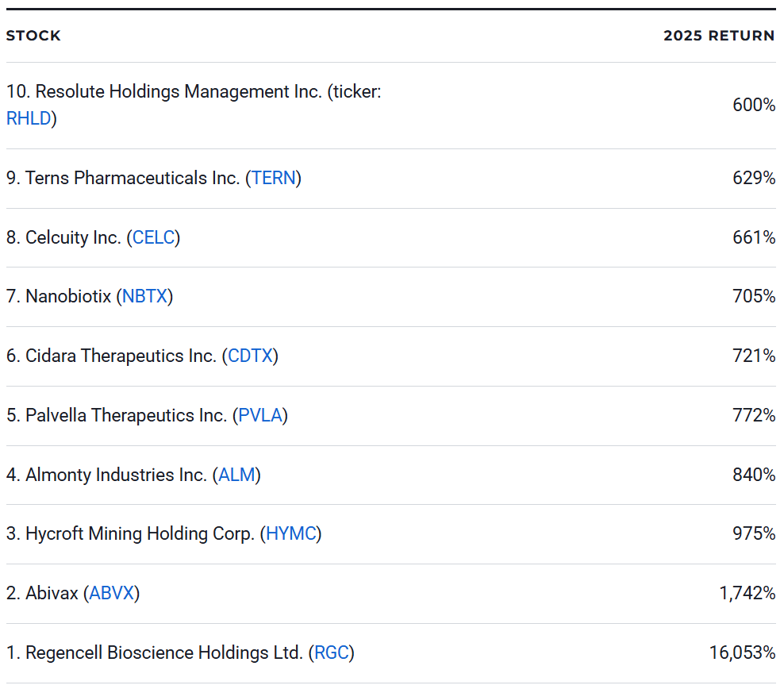Open the CELC ticker link

click(x=153, y=237)
